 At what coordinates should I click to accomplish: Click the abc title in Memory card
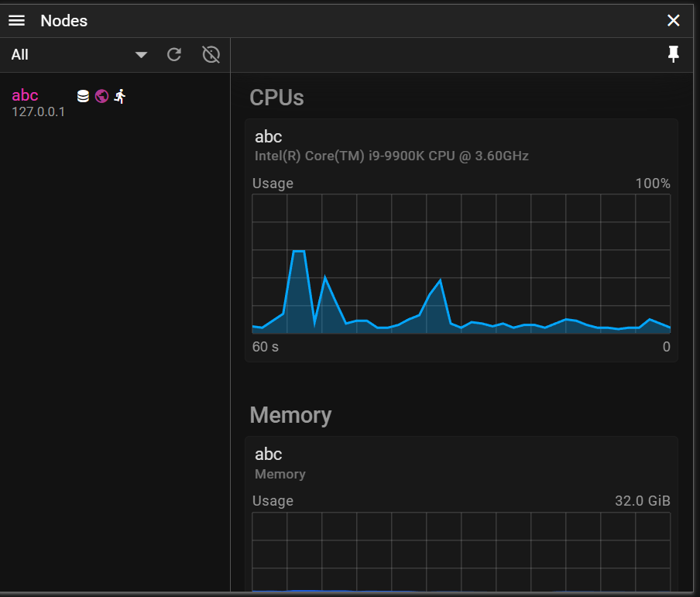click(x=268, y=454)
